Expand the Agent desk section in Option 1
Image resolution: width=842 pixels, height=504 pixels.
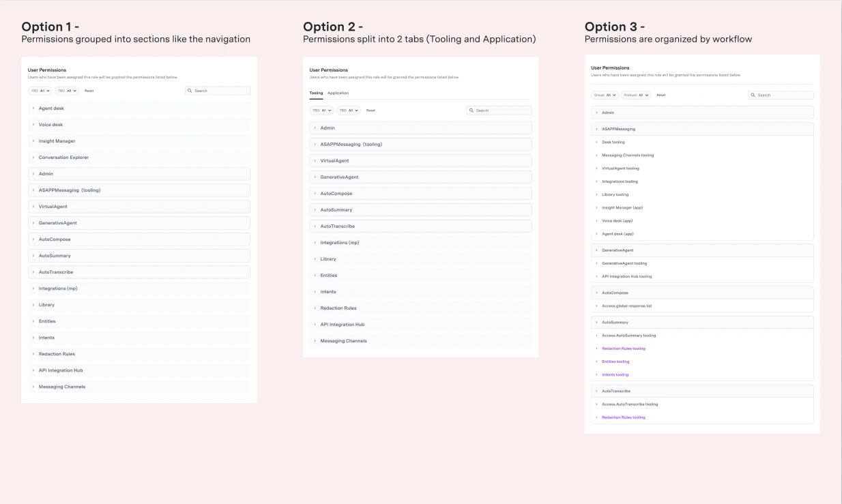(139, 108)
